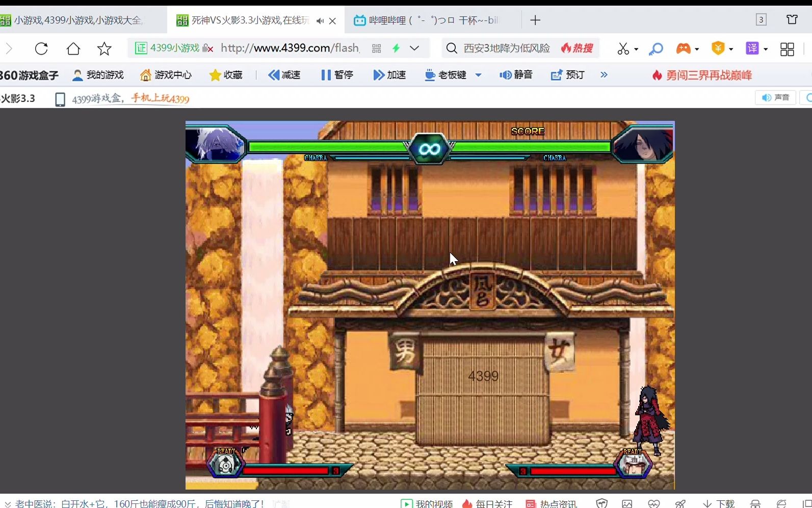Click the skin shirt icon

pyautogui.click(x=792, y=20)
